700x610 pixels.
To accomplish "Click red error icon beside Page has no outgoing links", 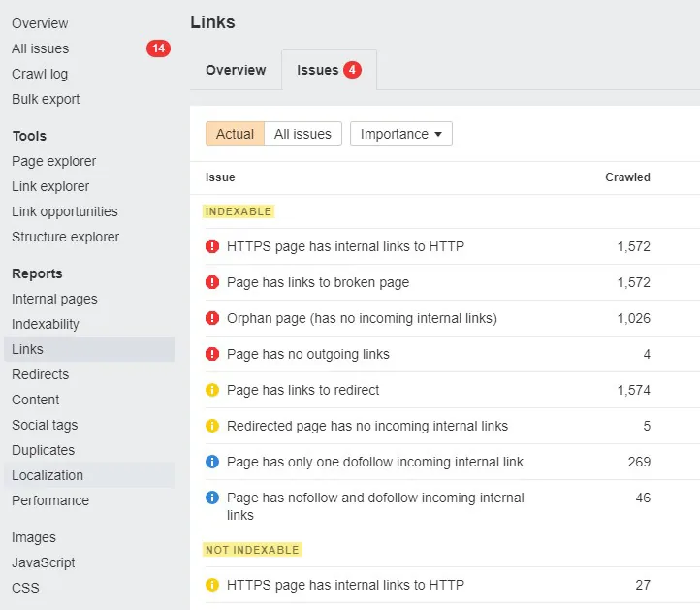I will pos(212,354).
